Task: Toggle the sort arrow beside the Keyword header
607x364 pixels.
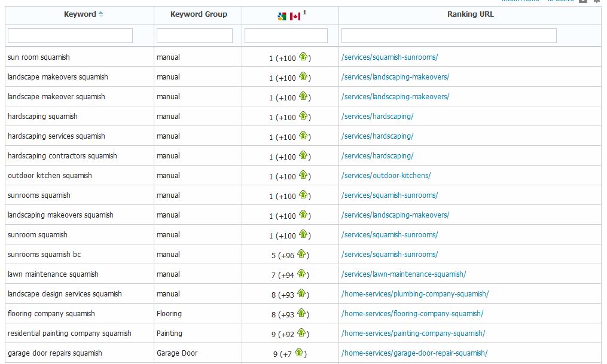Action: coord(101,14)
